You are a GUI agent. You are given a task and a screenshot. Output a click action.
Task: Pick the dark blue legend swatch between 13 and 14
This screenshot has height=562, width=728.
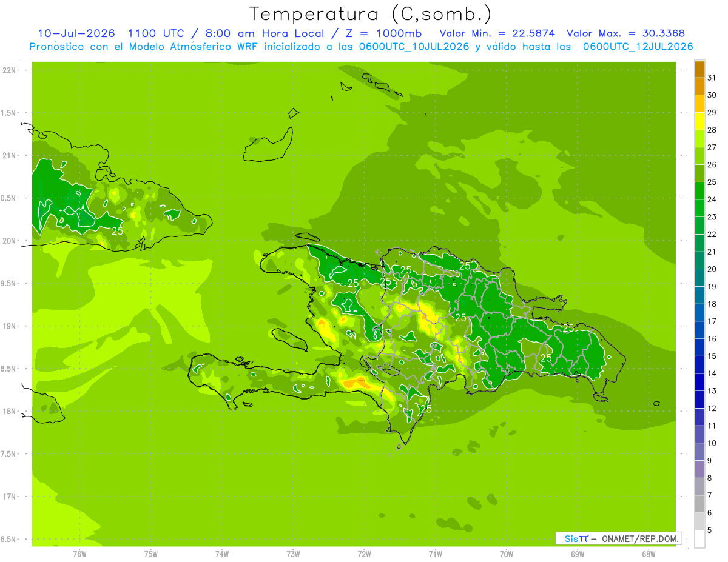pyautogui.click(x=699, y=383)
